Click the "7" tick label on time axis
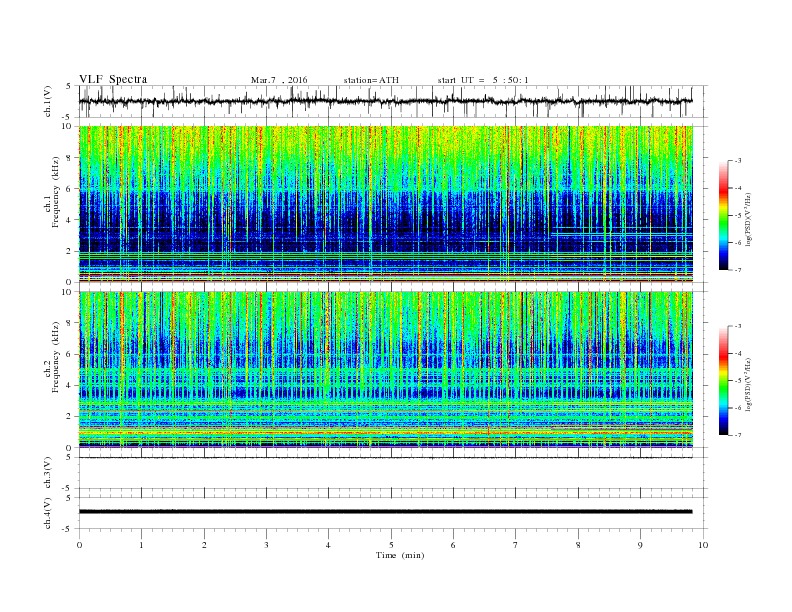 tap(516, 545)
